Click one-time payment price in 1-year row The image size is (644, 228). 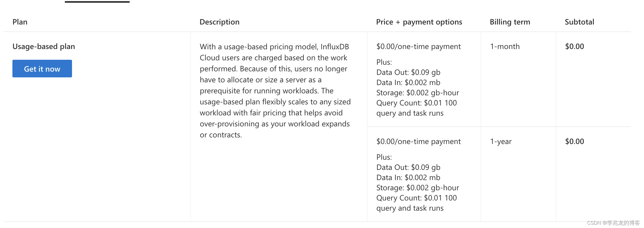(x=418, y=141)
